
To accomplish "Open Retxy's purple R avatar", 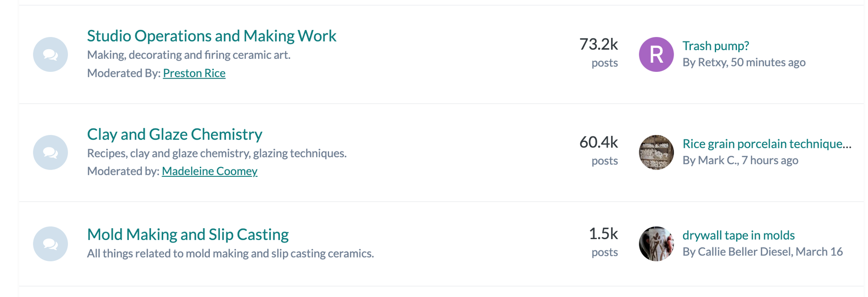I will tap(656, 55).
